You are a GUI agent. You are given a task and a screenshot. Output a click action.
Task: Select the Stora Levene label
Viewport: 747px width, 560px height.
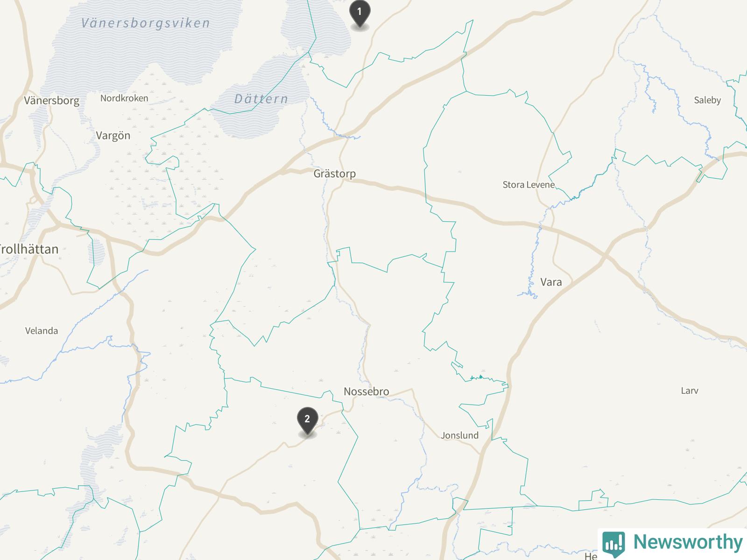529,185
